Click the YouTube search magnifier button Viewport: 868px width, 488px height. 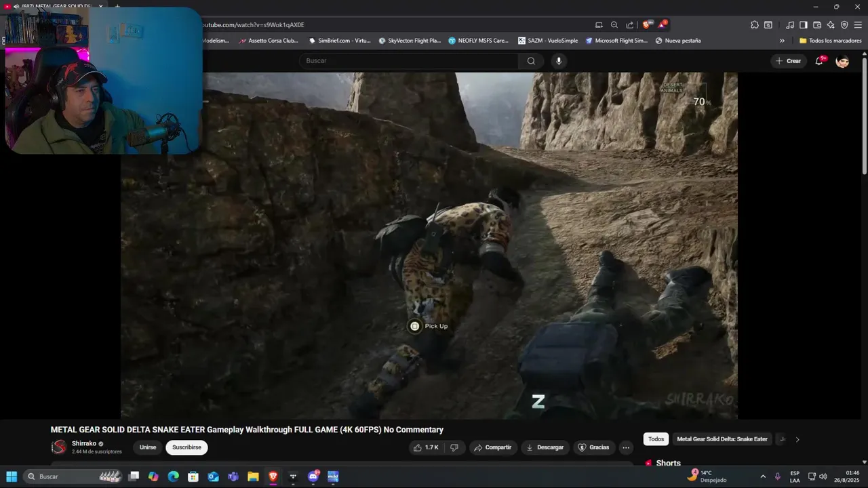531,61
